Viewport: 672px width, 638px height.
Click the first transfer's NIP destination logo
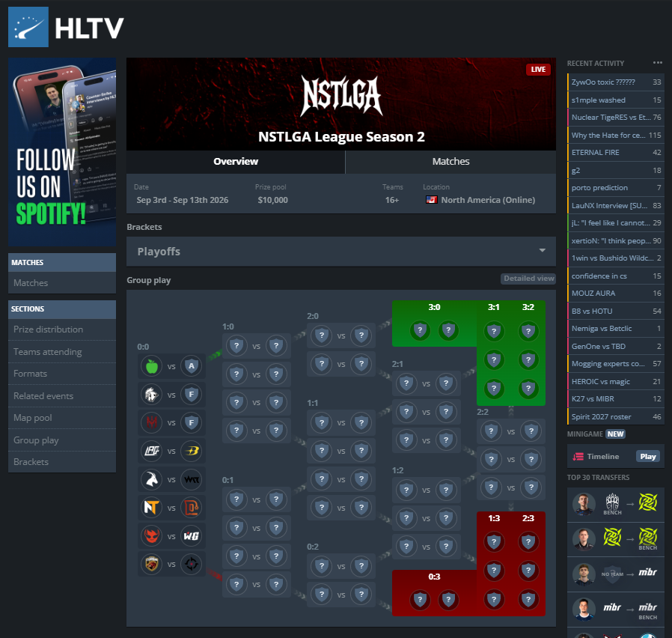648,502
